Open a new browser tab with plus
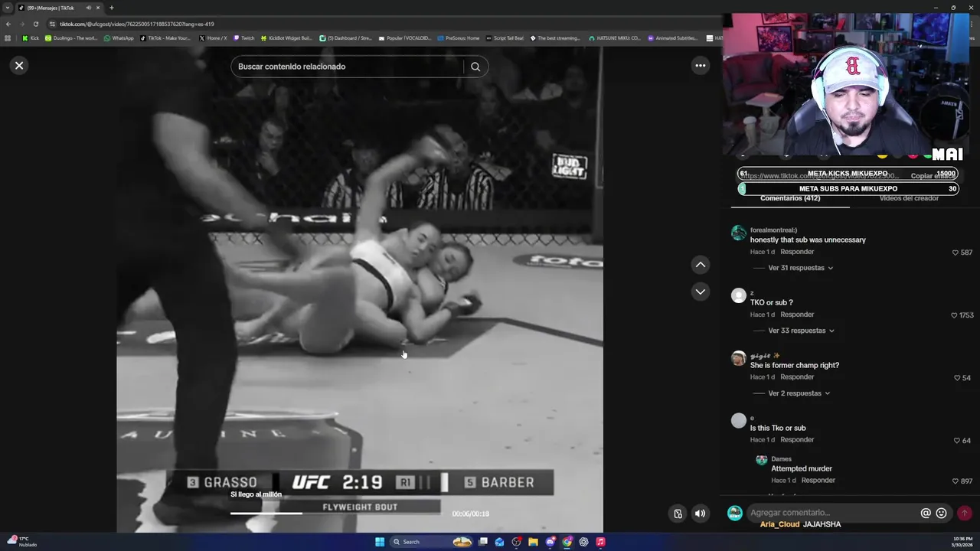The width and height of the screenshot is (980, 551). click(112, 8)
